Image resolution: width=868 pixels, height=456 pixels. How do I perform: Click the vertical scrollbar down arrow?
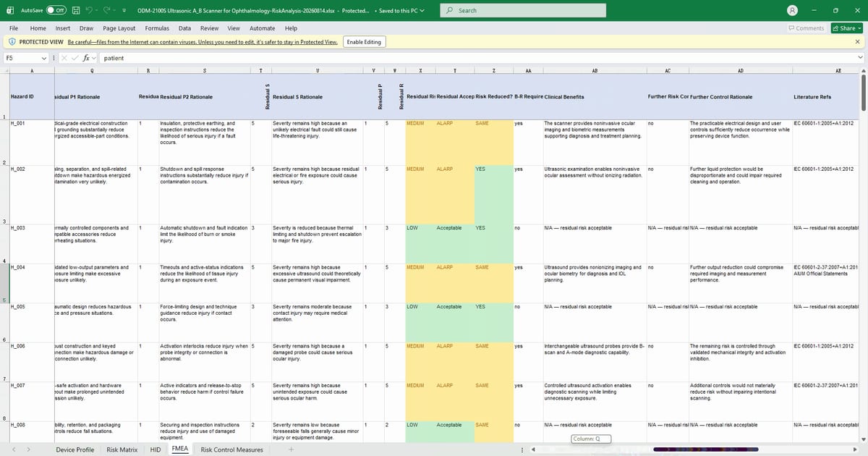click(864, 439)
